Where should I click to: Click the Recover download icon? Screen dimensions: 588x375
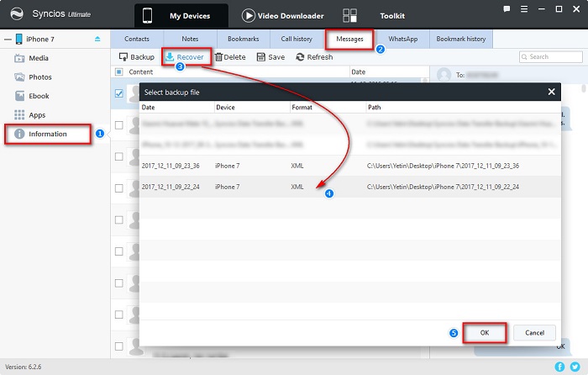click(x=170, y=57)
